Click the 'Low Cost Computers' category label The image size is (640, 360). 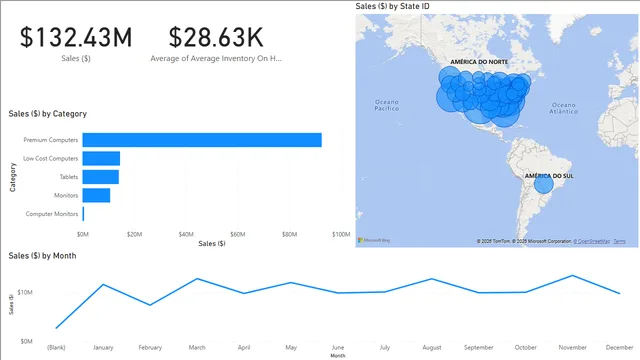51,158
